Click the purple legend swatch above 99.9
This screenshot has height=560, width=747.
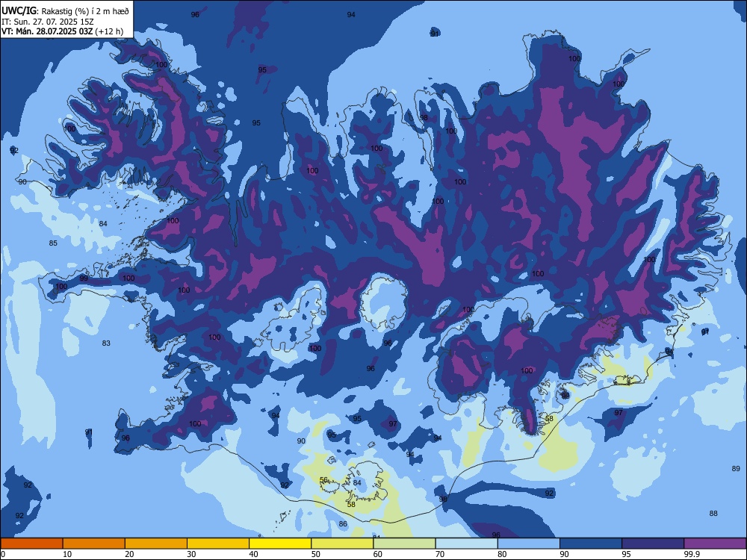click(x=715, y=544)
